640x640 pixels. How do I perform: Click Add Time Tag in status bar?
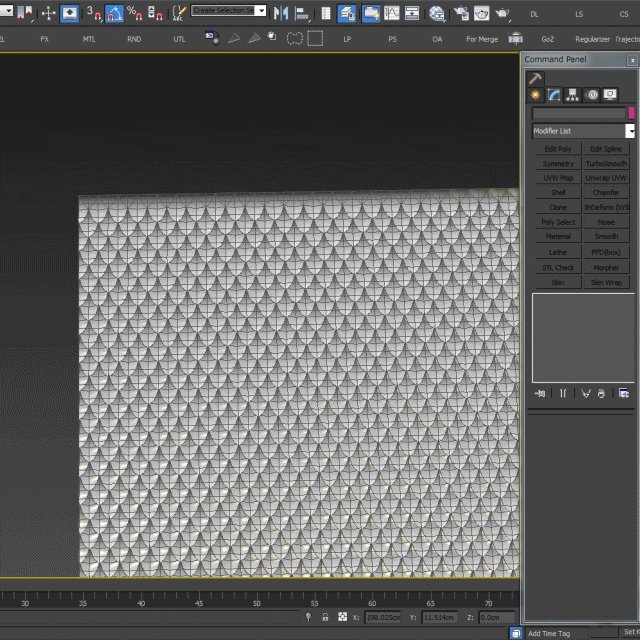(x=549, y=633)
